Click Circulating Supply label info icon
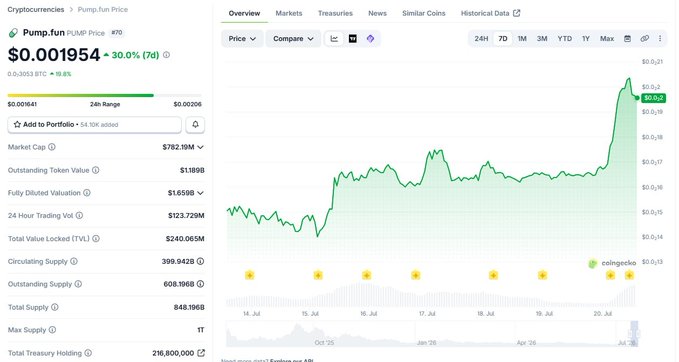This screenshot has width=679, height=362. point(74,261)
